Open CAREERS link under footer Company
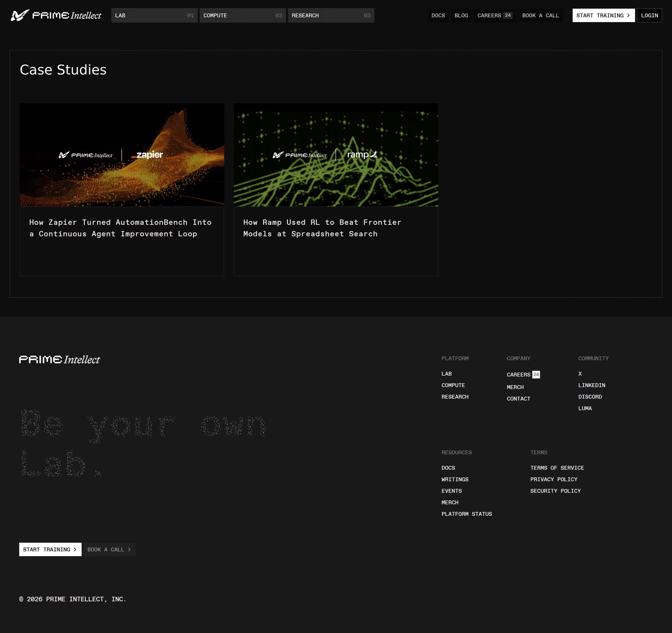Image resolution: width=672 pixels, height=633 pixels. pyautogui.click(x=523, y=375)
